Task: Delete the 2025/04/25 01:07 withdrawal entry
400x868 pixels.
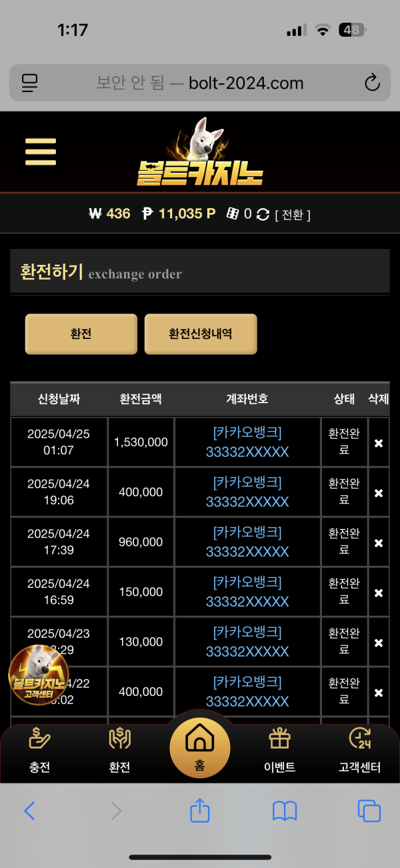Action: [x=379, y=443]
